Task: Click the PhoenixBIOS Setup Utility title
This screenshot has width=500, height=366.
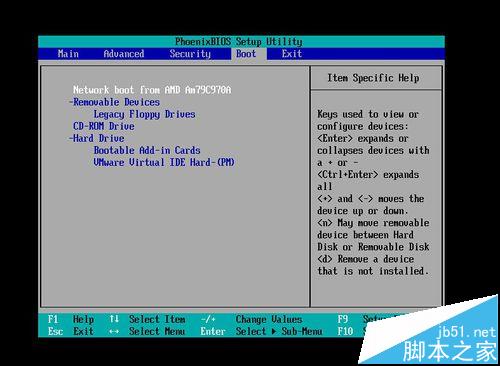Action: click(239, 42)
